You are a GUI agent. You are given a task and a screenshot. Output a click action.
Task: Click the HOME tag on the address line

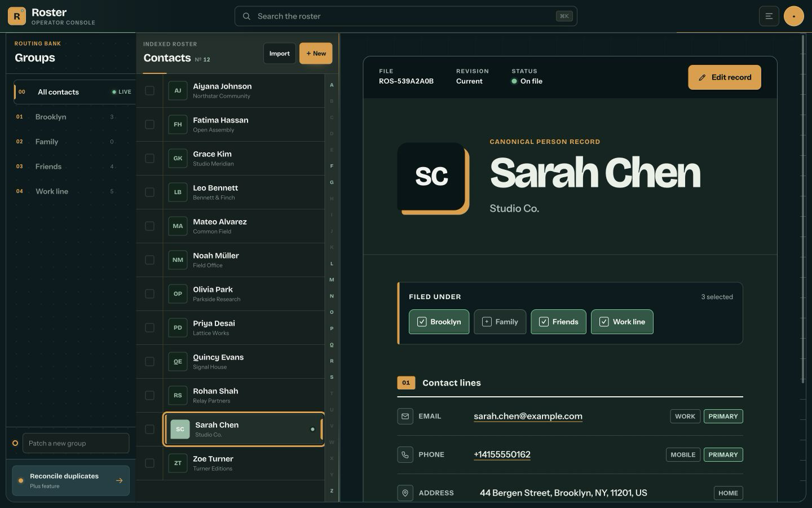pyautogui.click(x=728, y=493)
